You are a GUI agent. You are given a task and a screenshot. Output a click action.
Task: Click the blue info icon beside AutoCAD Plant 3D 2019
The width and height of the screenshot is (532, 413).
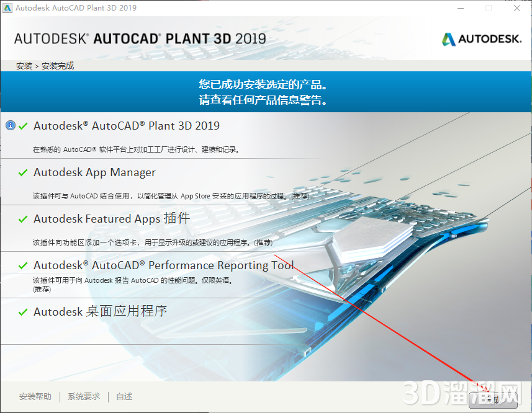tap(10, 125)
